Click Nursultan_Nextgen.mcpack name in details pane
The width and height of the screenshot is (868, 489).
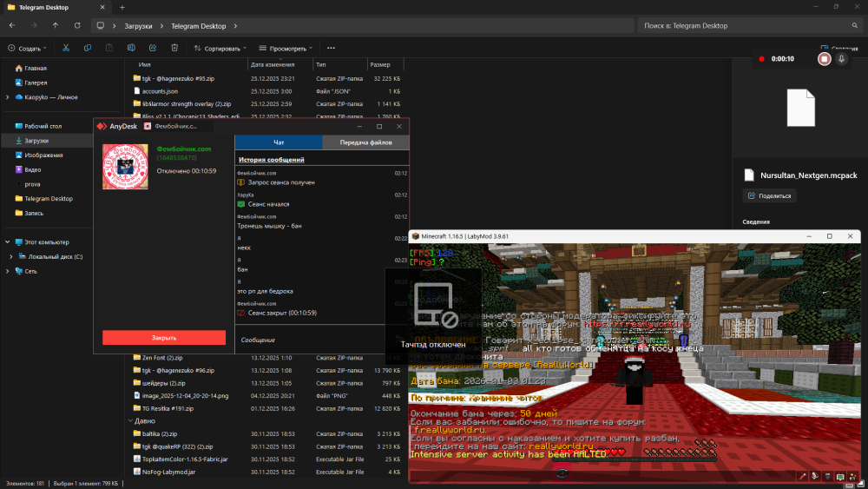click(x=808, y=175)
